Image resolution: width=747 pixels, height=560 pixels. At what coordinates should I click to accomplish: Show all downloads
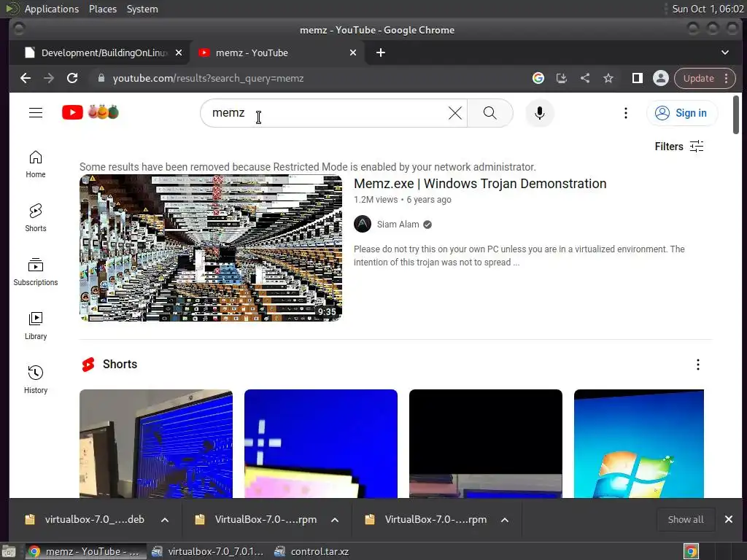686,519
